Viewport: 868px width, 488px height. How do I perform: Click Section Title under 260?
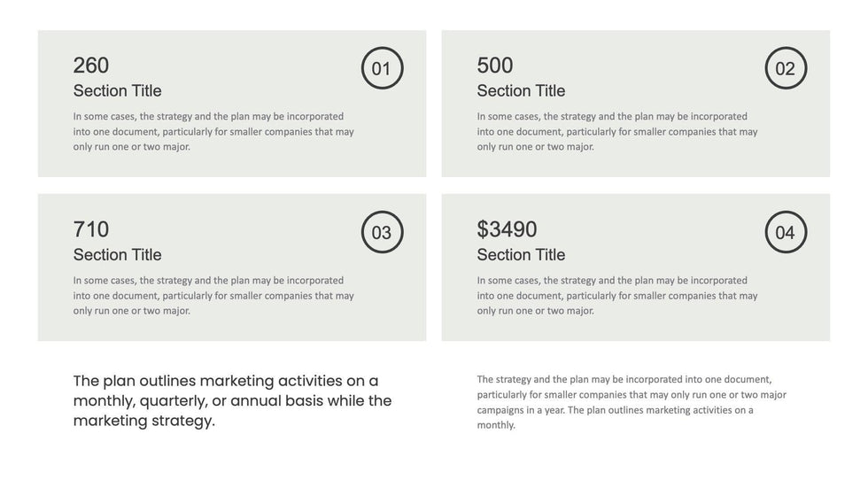117,90
